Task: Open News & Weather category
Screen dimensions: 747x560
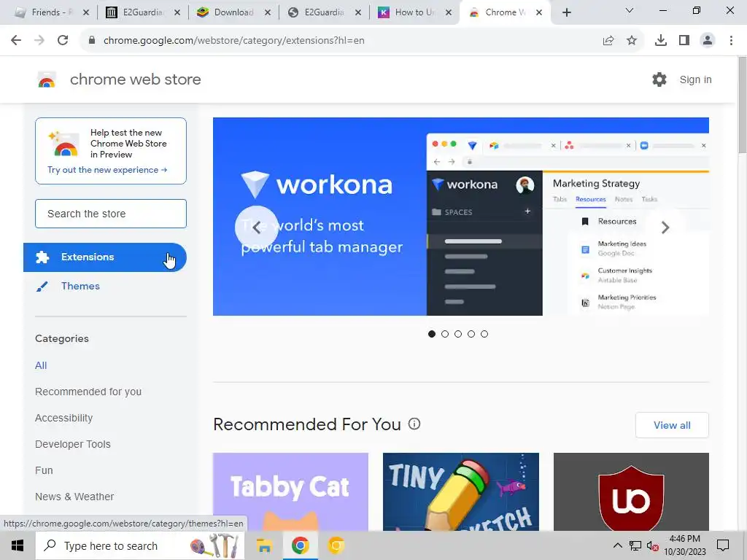Action: click(74, 496)
